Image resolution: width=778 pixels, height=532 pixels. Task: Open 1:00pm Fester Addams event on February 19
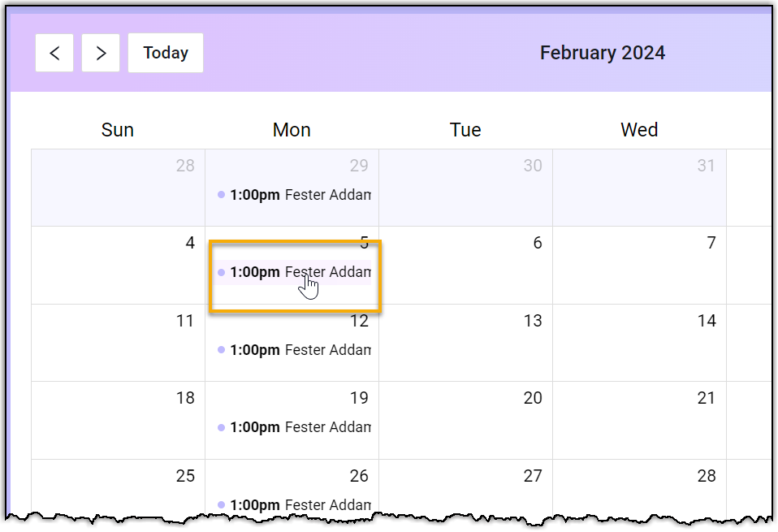point(292,427)
